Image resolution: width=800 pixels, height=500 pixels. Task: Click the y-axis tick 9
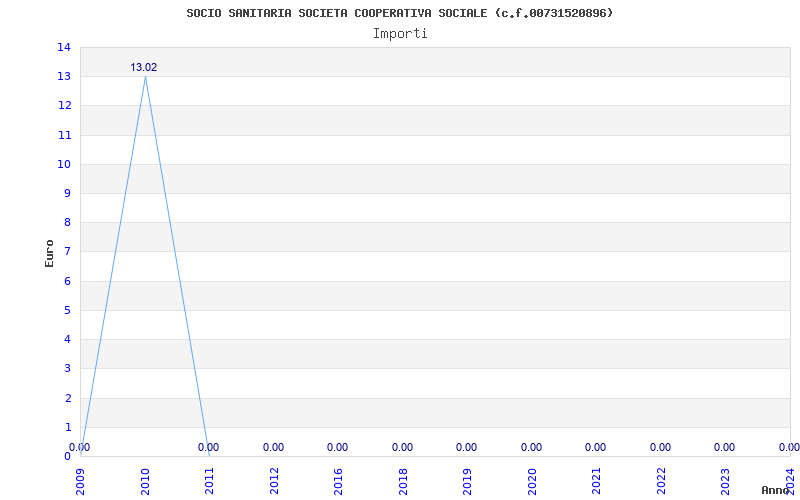68,193
